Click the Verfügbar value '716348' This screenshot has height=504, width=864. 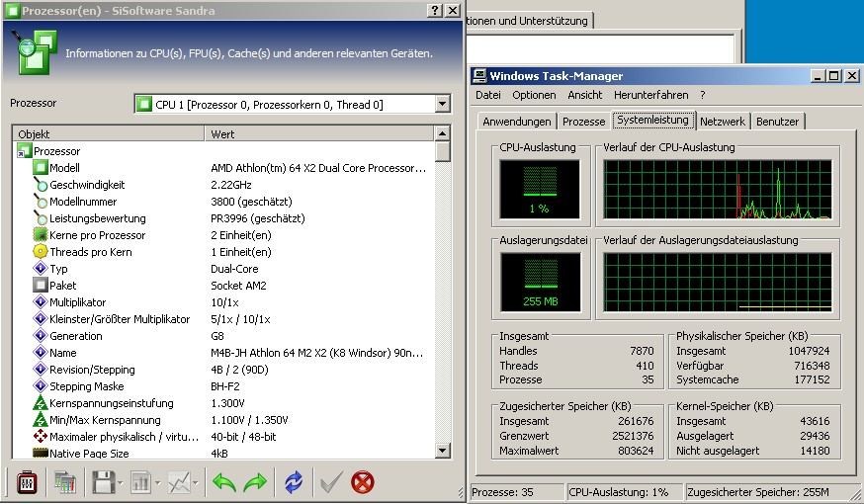point(812,366)
